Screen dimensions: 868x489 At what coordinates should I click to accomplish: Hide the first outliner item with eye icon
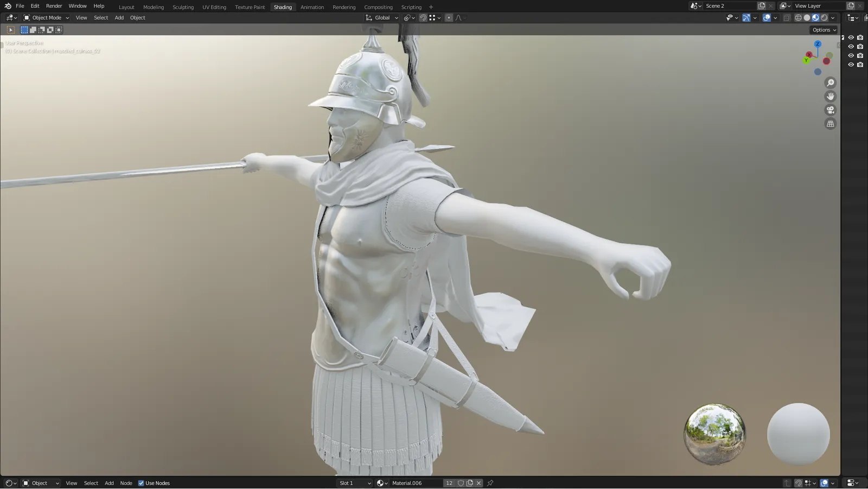851,37
